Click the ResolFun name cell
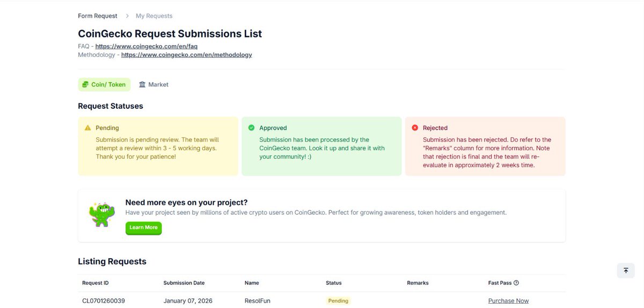 [x=258, y=300]
